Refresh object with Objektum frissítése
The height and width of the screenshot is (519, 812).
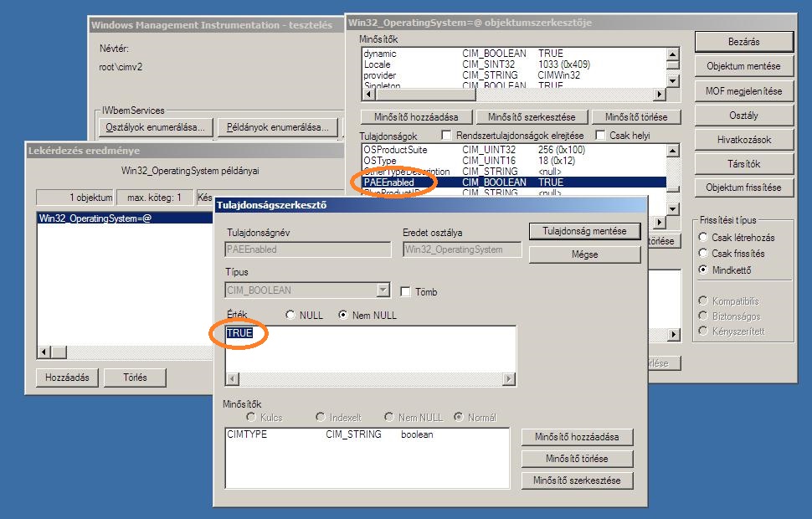743,188
